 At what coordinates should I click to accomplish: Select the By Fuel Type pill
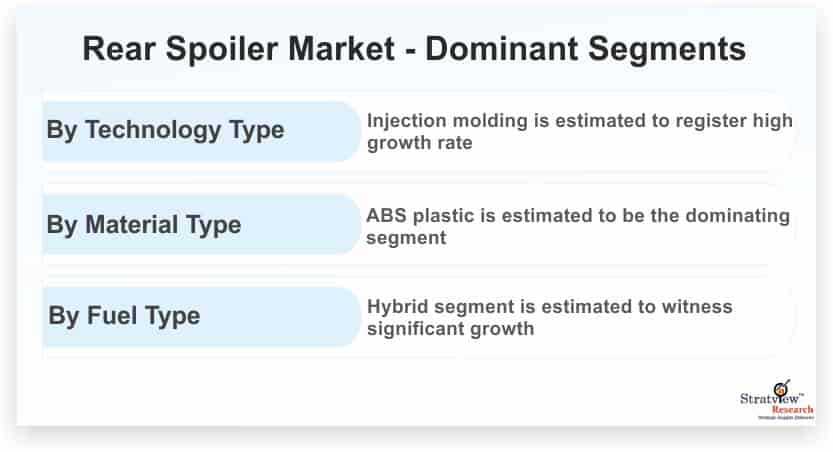click(x=201, y=317)
